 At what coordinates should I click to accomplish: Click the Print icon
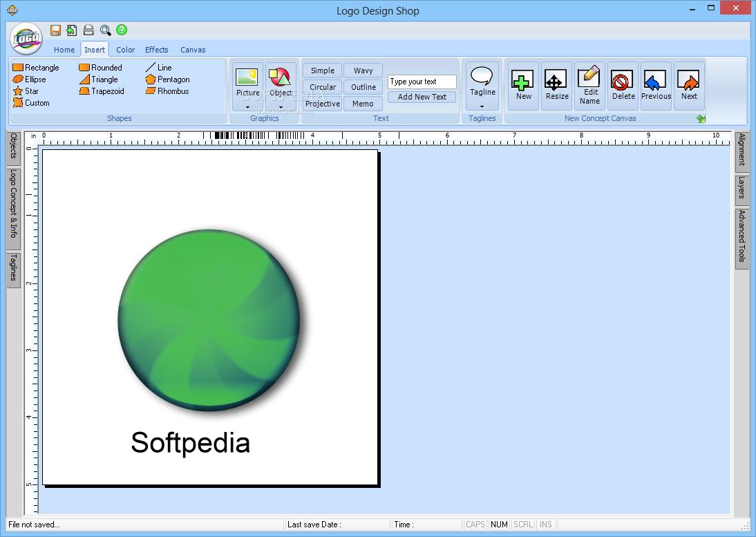(88, 30)
